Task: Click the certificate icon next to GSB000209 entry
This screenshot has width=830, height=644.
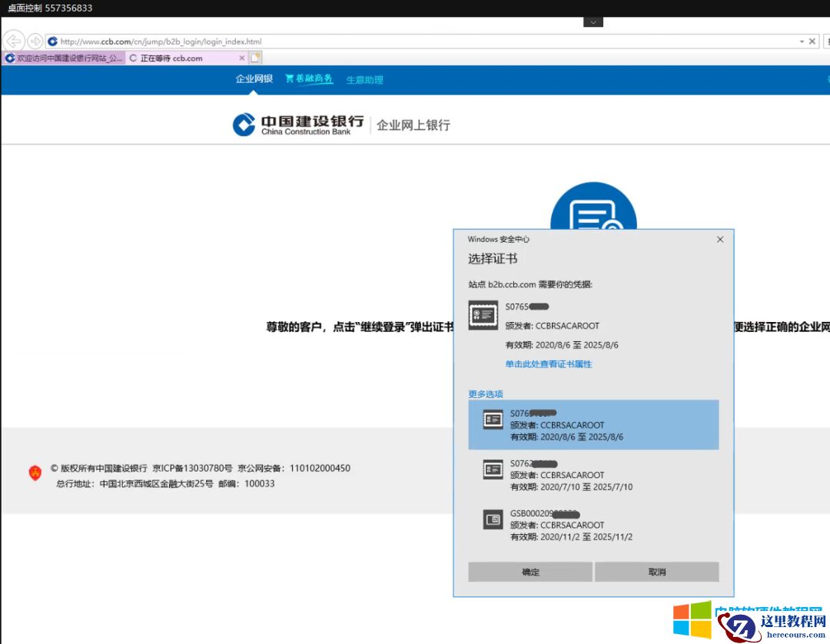Action: tap(493, 520)
